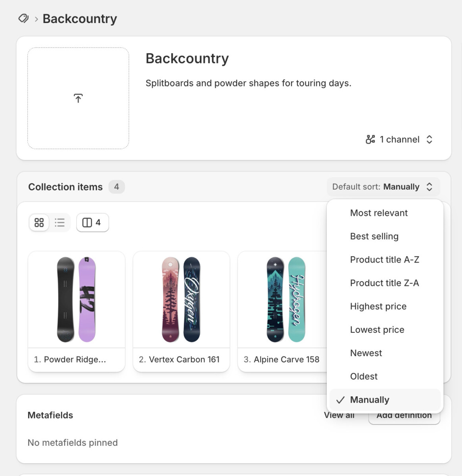Toggle the Default sort Manually dropdown

383,187
